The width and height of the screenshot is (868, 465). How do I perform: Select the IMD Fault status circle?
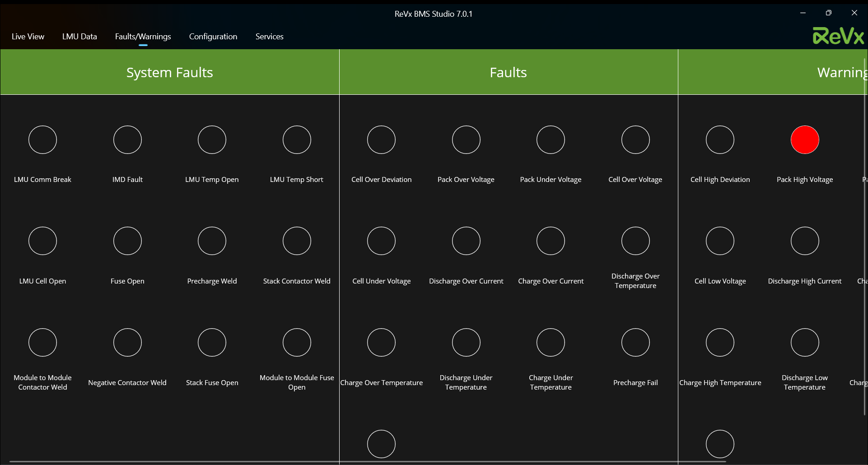[x=127, y=140]
